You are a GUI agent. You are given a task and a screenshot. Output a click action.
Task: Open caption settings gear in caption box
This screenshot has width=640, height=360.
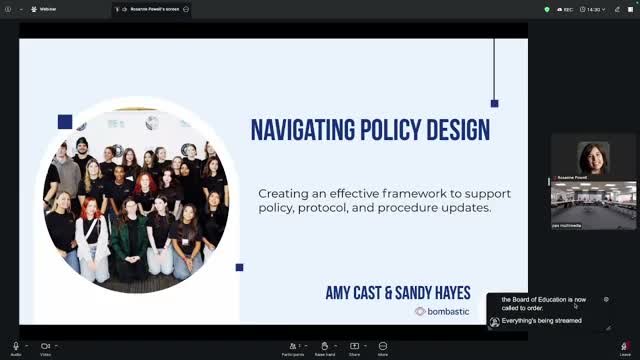(x=606, y=299)
